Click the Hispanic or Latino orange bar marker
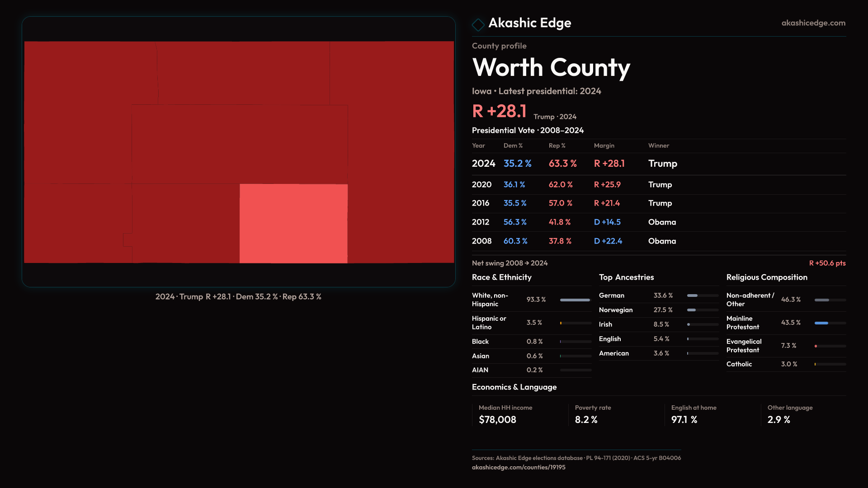 tap(561, 323)
